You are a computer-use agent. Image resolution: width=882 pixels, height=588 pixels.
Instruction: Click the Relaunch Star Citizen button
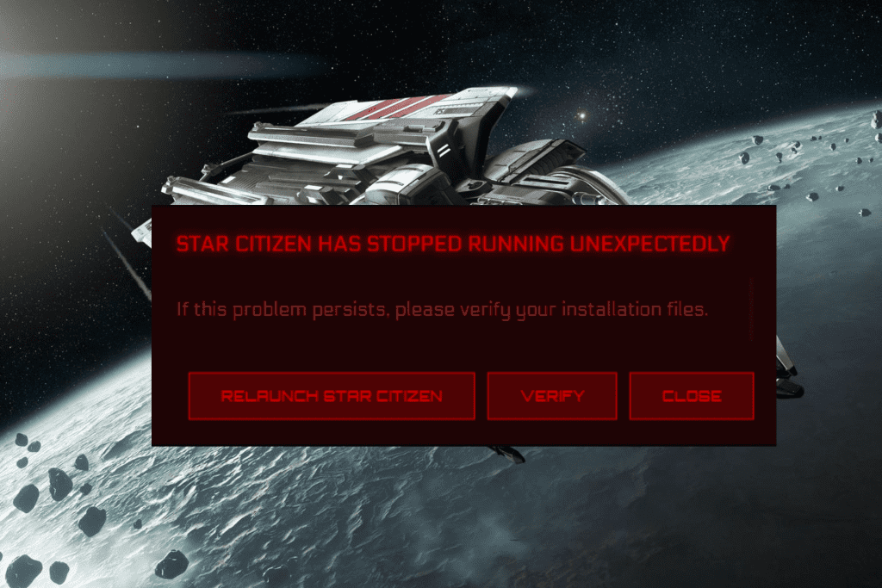pos(332,396)
